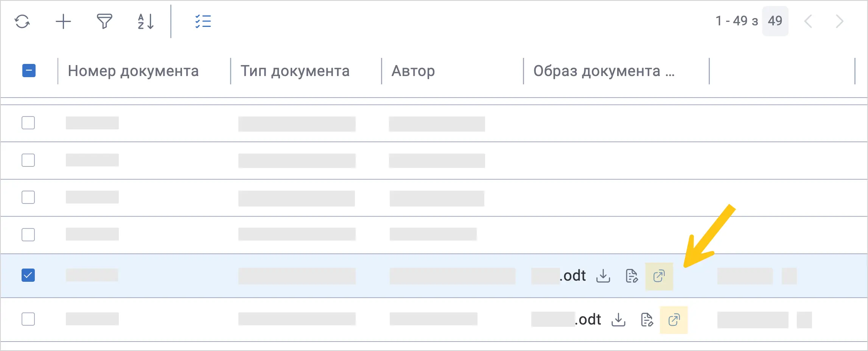Image resolution: width=868 pixels, height=351 pixels.
Task: Click the refresh icon in toolbar
Action: pyautogui.click(x=22, y=22)
